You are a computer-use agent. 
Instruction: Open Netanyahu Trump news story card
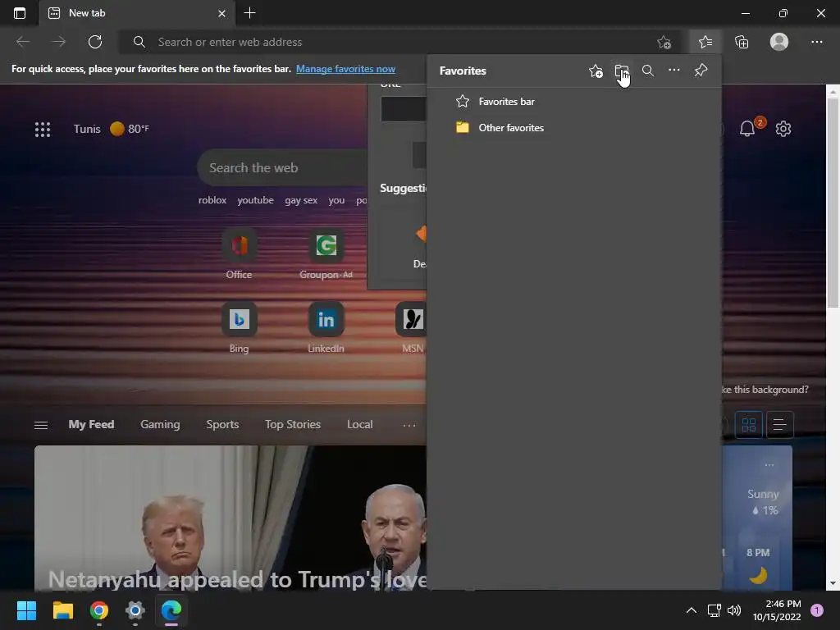[x=231, y=518]
